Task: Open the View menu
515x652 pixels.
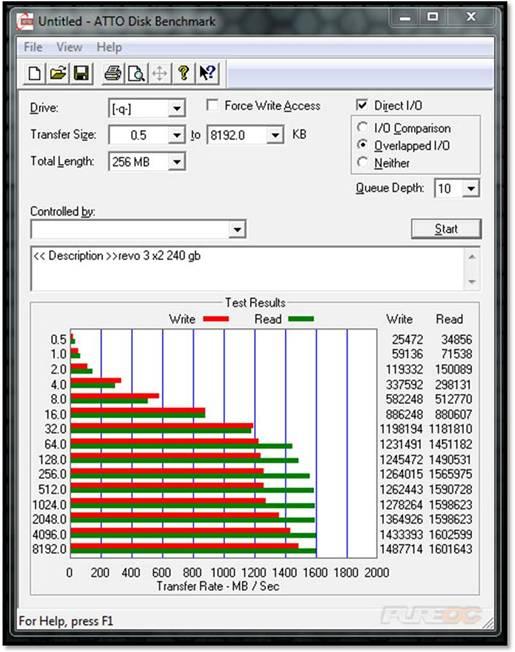Action: 69,47
